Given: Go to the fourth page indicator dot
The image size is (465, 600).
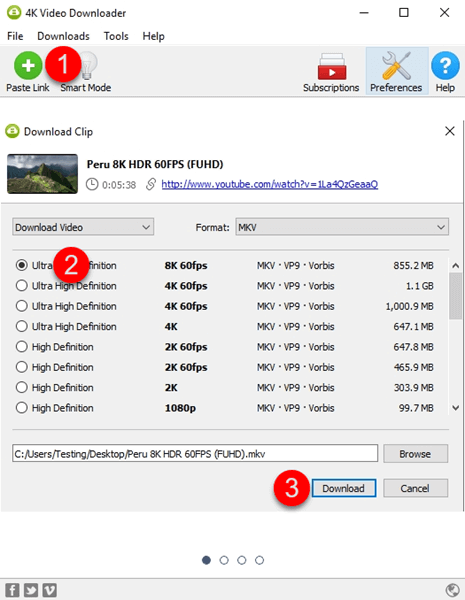Looking at the screenshot, I should click(259, 560).
